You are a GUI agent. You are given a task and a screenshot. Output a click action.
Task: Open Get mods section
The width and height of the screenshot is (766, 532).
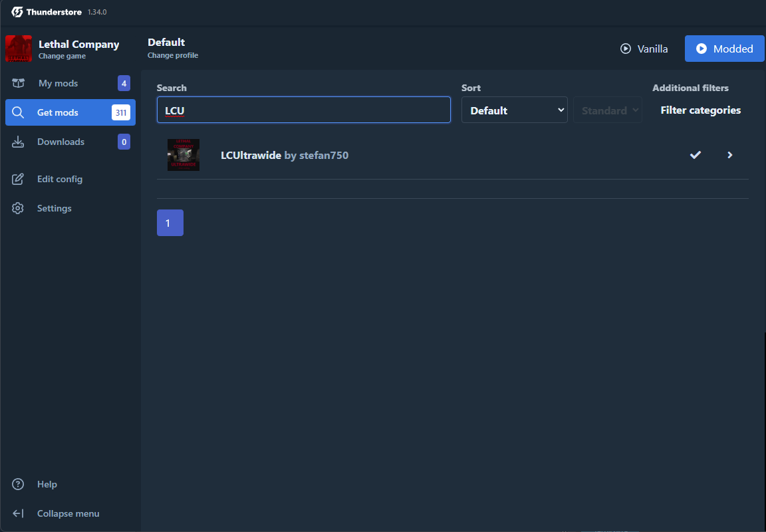click(70, 112)
